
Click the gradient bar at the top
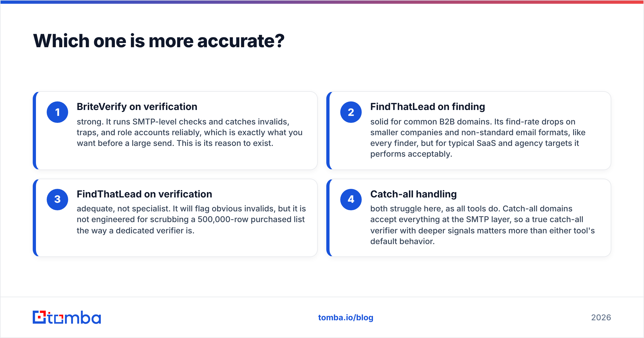322,2
